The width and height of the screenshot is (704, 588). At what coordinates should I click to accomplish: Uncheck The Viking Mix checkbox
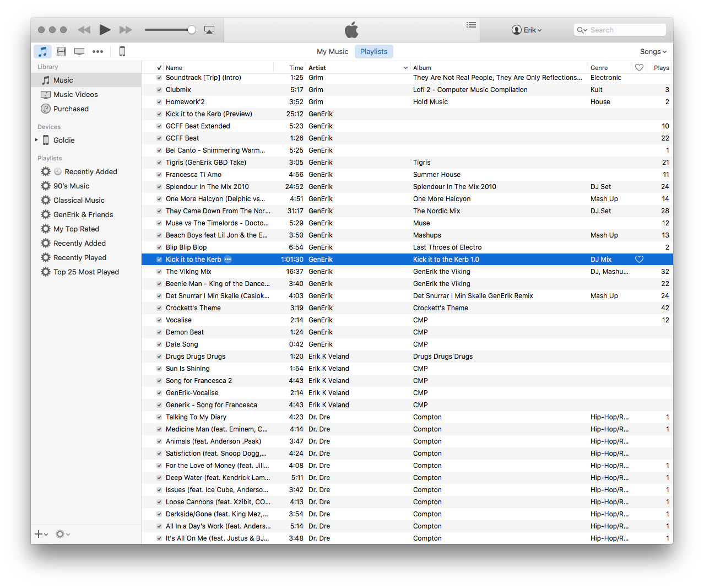pos(159,272)
